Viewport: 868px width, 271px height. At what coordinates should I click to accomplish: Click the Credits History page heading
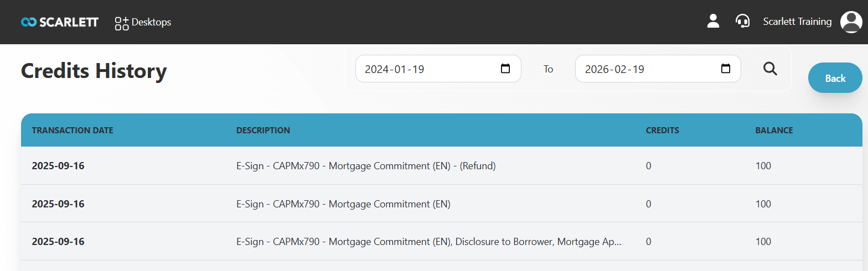click(94, 71)
